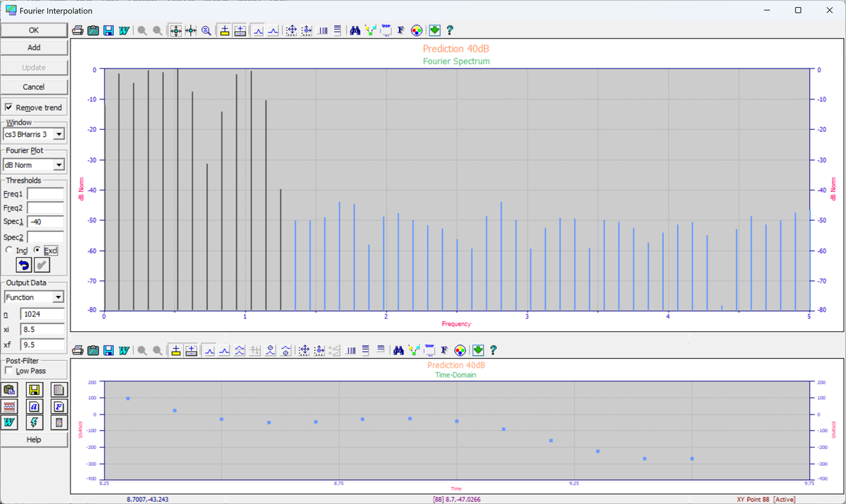This screenshot has height=504, width=846.
Task: Click the Add button
Action: (x=34, y=48)
